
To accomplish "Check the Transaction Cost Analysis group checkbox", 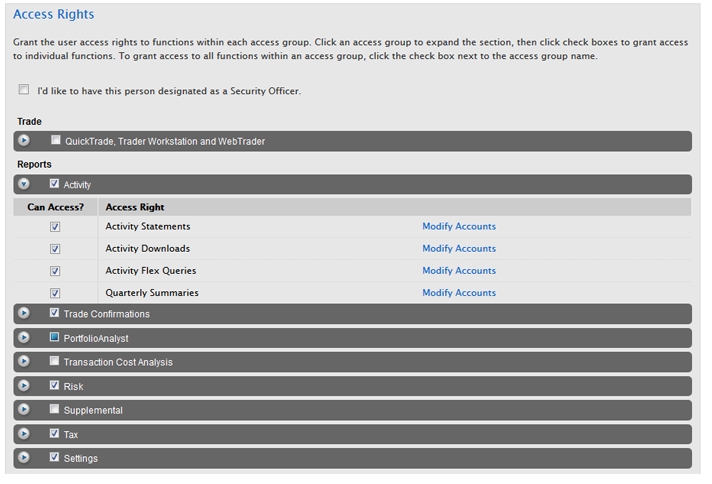I will coord(55,361).
